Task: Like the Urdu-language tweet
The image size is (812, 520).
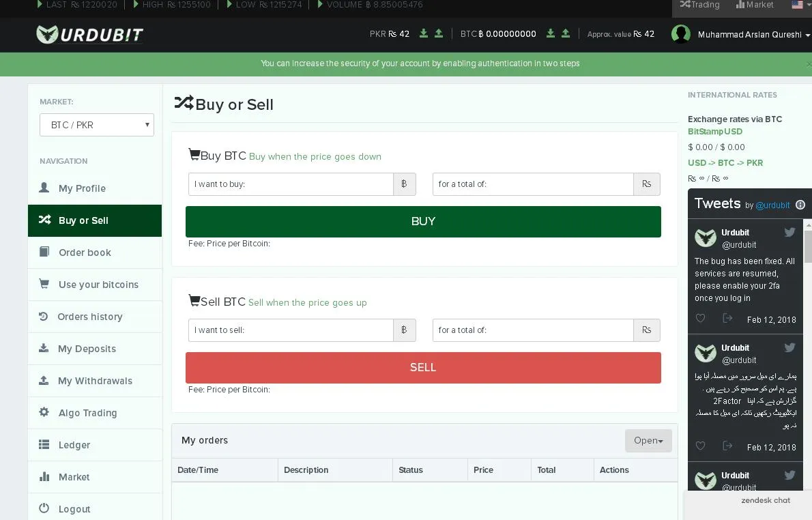Action: point(700,446)
